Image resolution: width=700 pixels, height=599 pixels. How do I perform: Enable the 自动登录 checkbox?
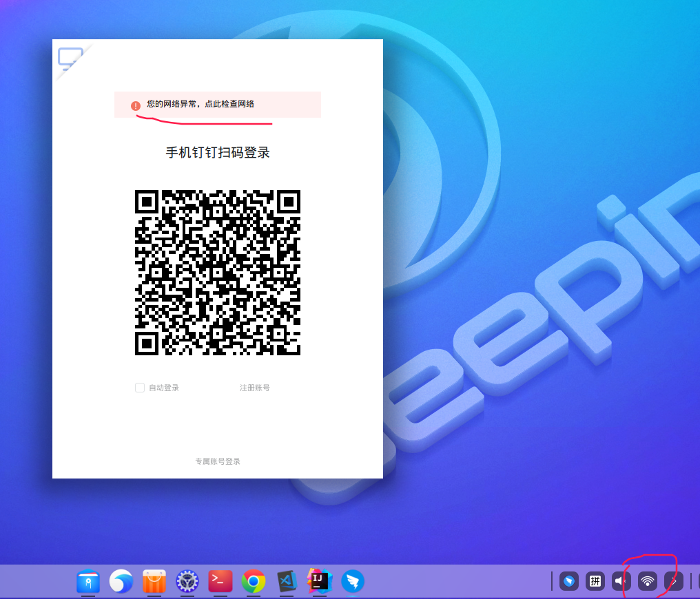coord(140,388)
